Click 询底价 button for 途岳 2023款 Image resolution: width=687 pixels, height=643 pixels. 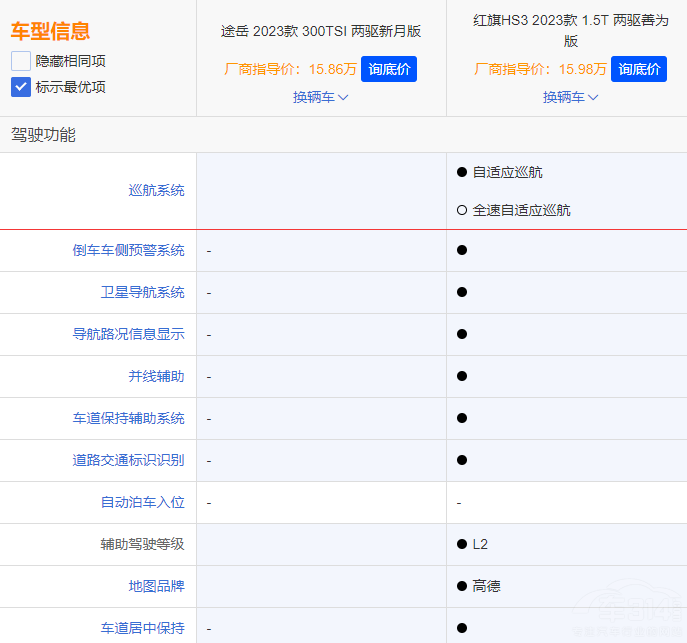click(388, 69)
